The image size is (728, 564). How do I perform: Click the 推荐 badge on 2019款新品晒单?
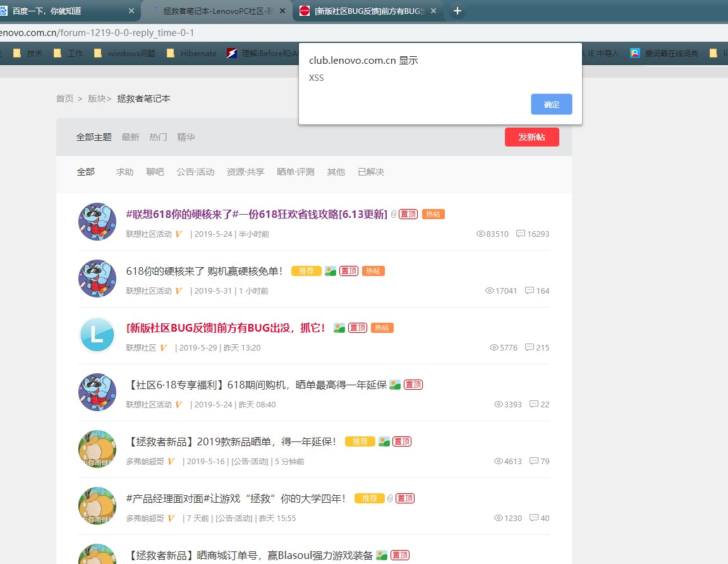coord(360,441)
